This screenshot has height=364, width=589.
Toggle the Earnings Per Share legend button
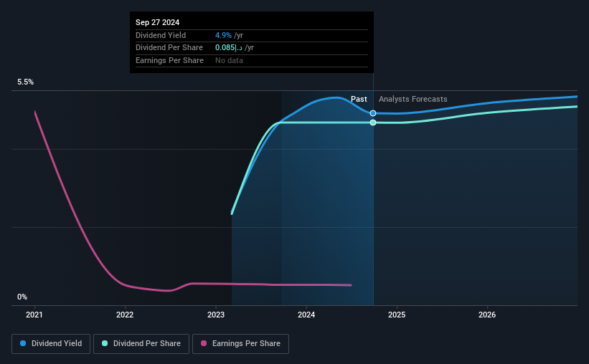click(x=240, y=344)
